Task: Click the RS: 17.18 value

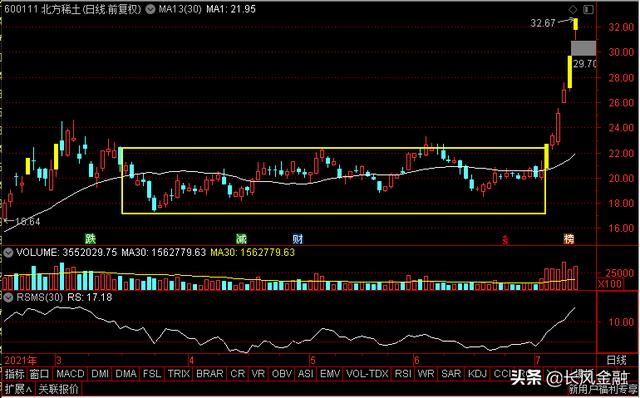Action: click(89, 298)
